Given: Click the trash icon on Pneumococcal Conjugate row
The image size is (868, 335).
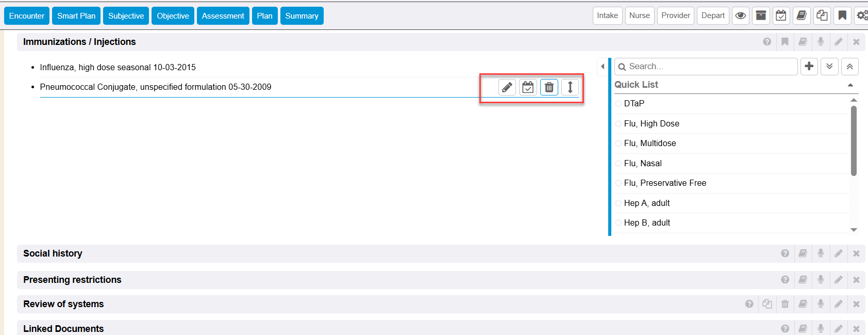Looking at the screenshot, I should (x=549, y=87).
